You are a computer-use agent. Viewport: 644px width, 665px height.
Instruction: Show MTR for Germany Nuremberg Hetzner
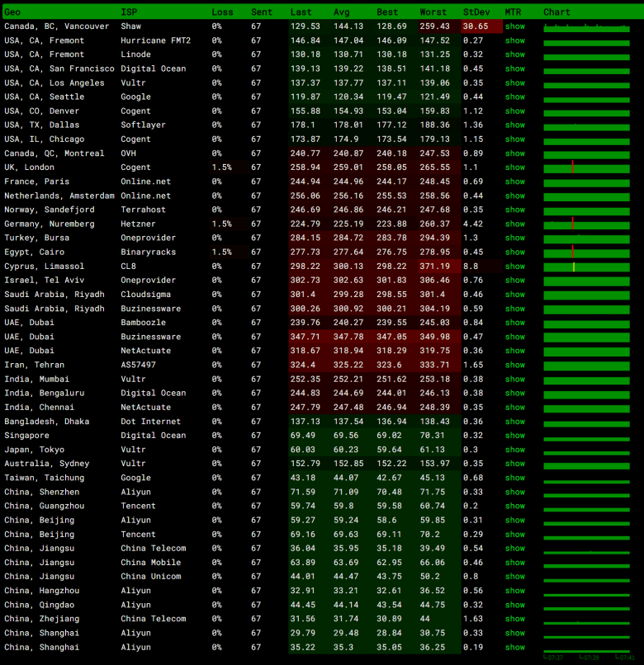pyautogui.click(x=514, y=224)
